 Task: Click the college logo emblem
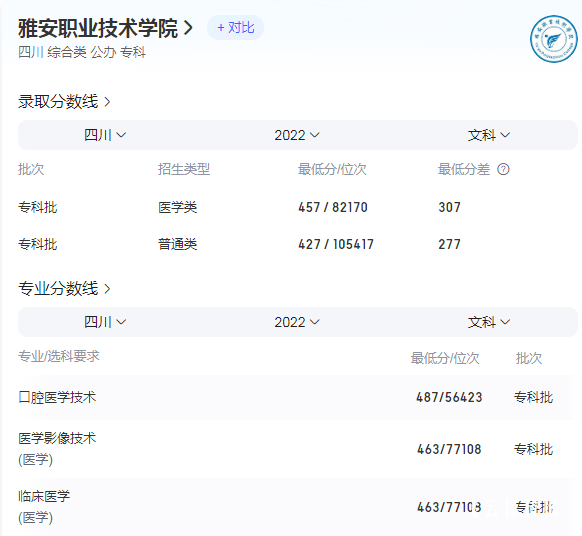[x=553, y=39]
